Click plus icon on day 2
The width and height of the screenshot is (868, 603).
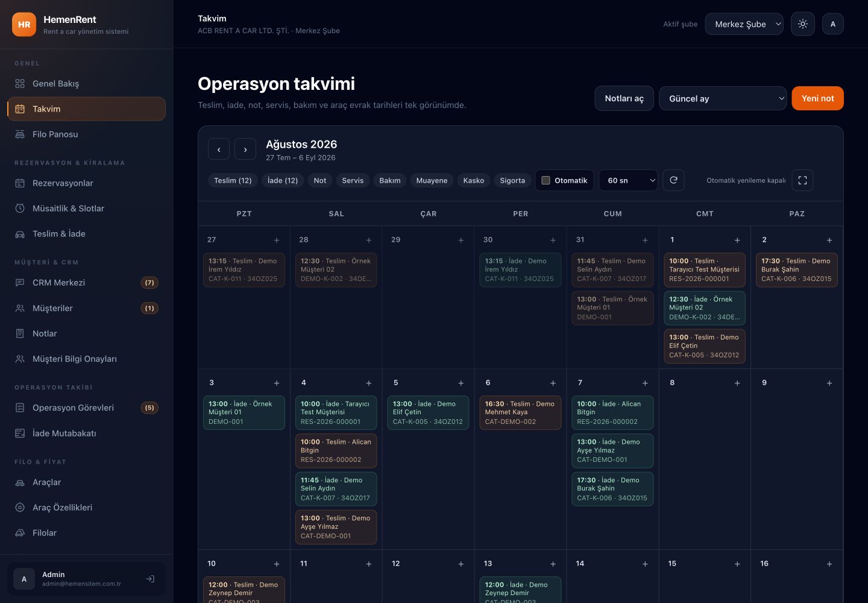(x=829, y=240)
